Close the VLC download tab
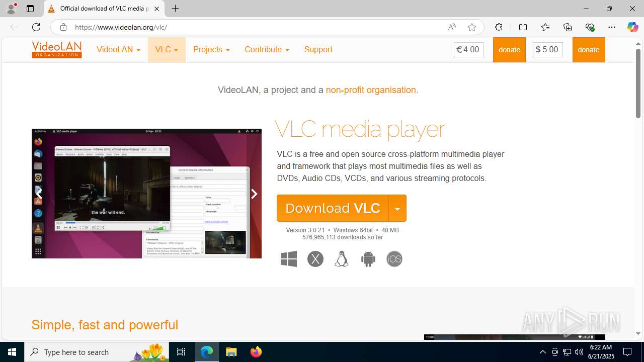This screenshot has height=362, width=644. (x=156, y=9)
